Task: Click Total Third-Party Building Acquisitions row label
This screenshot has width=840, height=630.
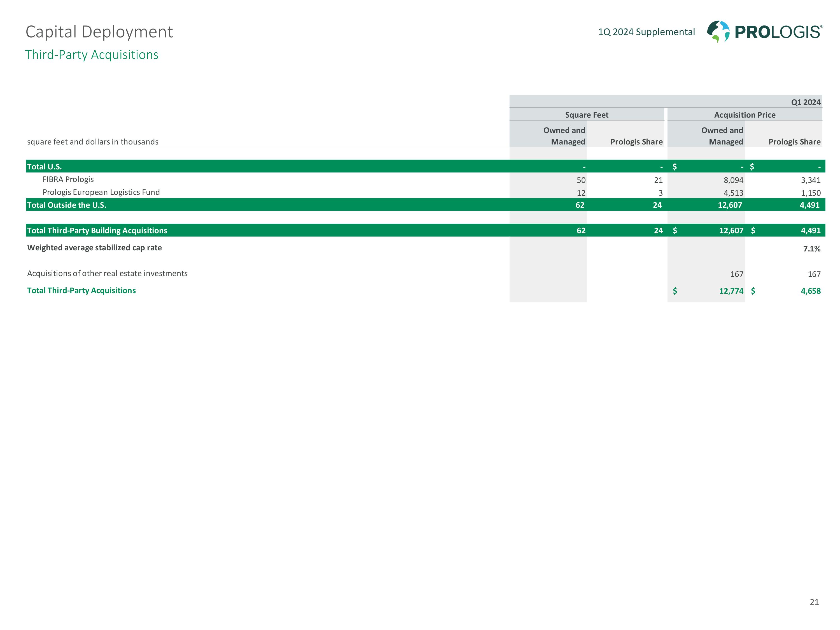Action: point(97,230)
